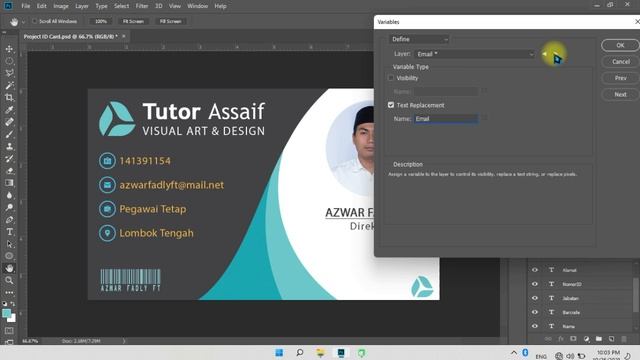The height and width of the screenshot is (360, 640).
Task: Select the Horizontal Type tool
Action: pos(9,232)
